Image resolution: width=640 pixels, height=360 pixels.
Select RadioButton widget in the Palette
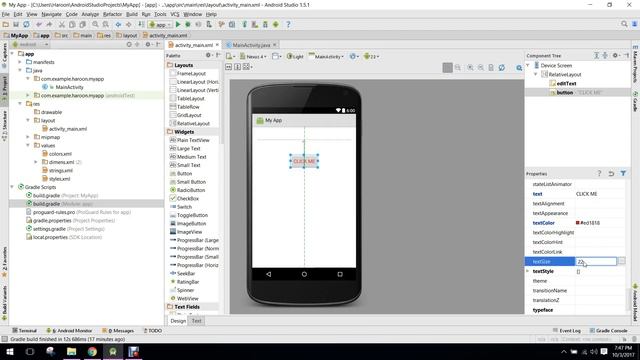191,190
